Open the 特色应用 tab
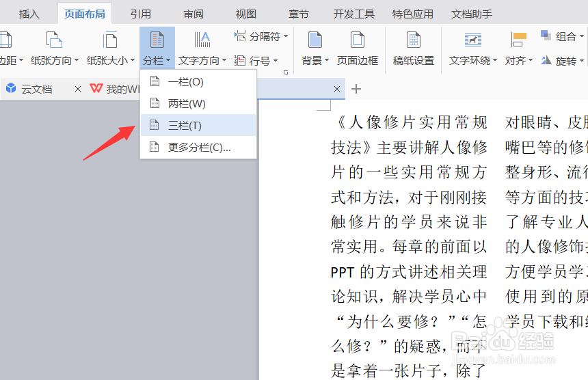Viewport: 588px width, 380px height. [x=413, y=14]
